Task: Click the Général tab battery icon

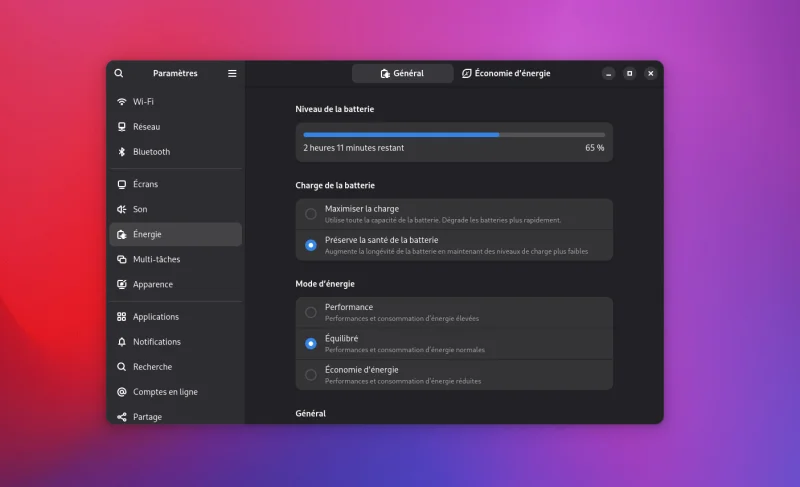Action: (385, 74)
